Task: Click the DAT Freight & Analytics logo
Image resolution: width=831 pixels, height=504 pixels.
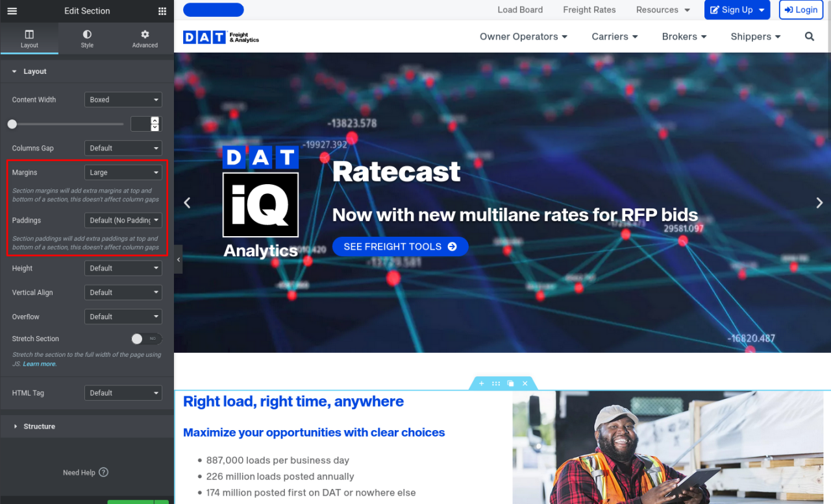Action: pyautogui.click(x=221, y=37)
